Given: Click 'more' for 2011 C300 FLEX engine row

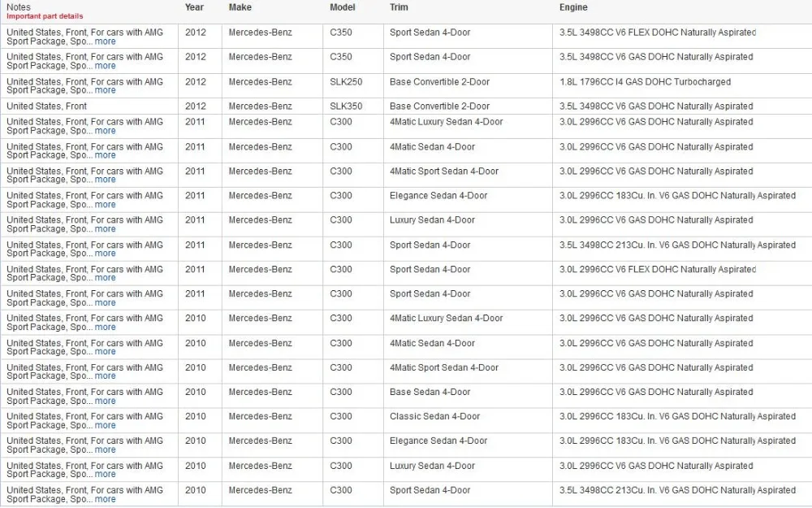Looking at the screenshot, I should 105,278.
